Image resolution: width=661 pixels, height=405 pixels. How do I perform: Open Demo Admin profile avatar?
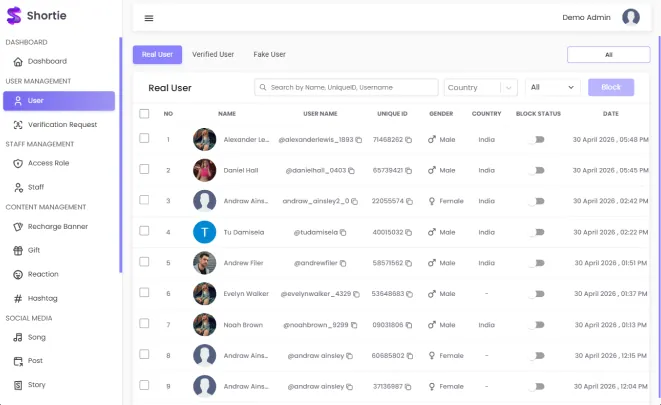631,17
